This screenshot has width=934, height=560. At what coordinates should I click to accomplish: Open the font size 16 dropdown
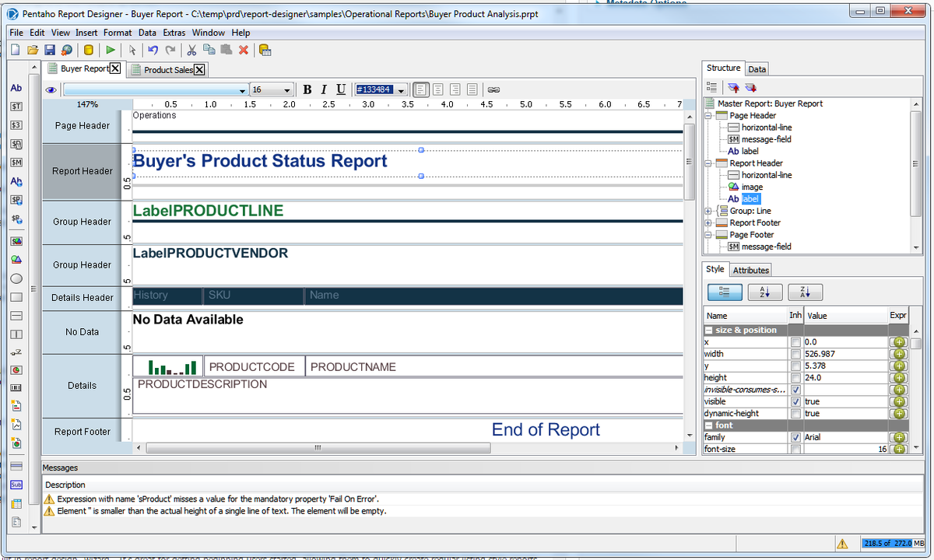[x=287, y=90]
